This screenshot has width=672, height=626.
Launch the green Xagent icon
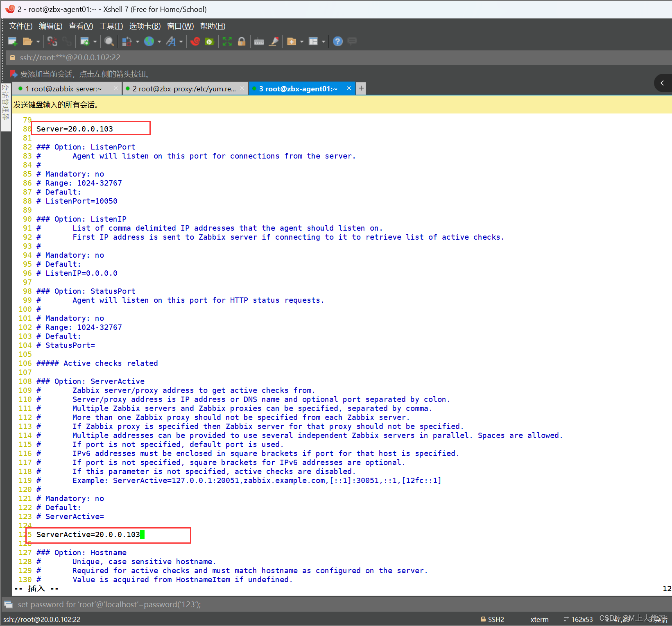click(x=209, y=41)
